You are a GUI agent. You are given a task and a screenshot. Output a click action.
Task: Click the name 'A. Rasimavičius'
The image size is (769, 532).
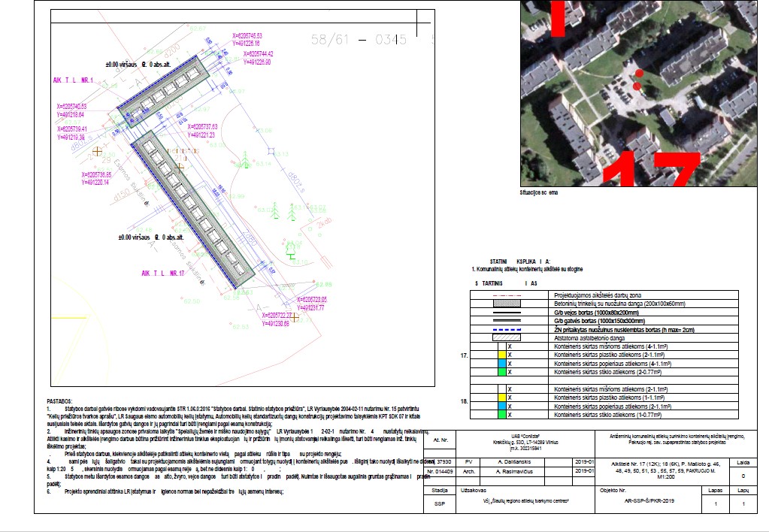pos(514,471)
